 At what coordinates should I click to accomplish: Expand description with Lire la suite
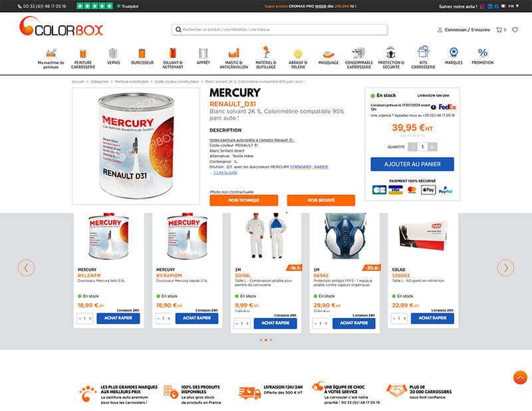pyautogui.click(x=225, y=173)
